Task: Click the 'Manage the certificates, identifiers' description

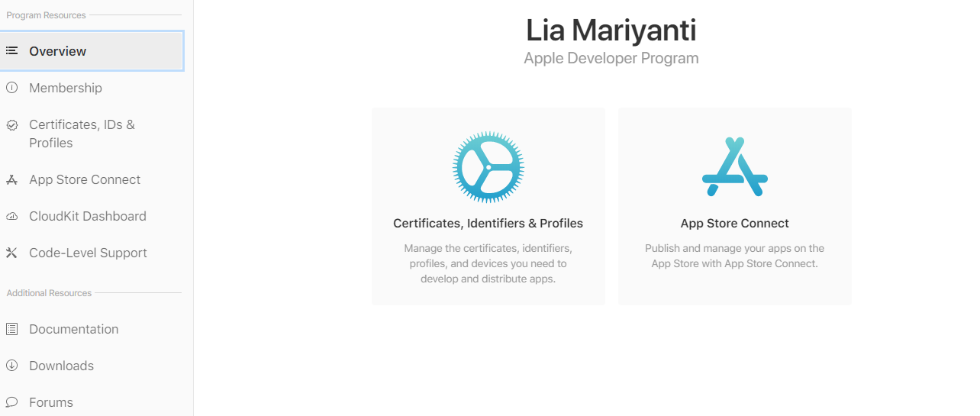Action: point(488,263)
